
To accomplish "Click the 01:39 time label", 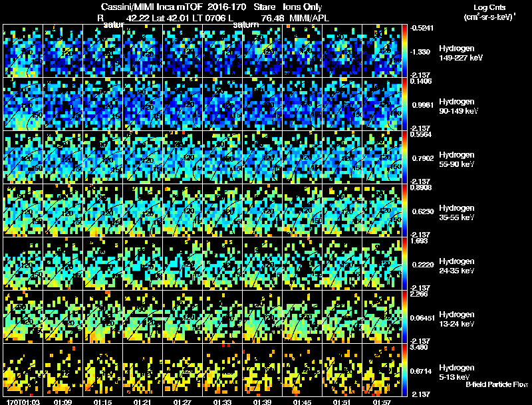I will pos(262,402).
